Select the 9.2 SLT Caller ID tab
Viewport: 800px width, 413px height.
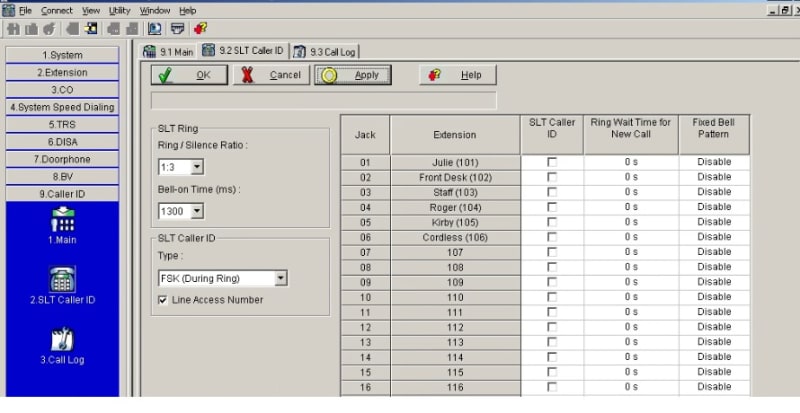243,50
